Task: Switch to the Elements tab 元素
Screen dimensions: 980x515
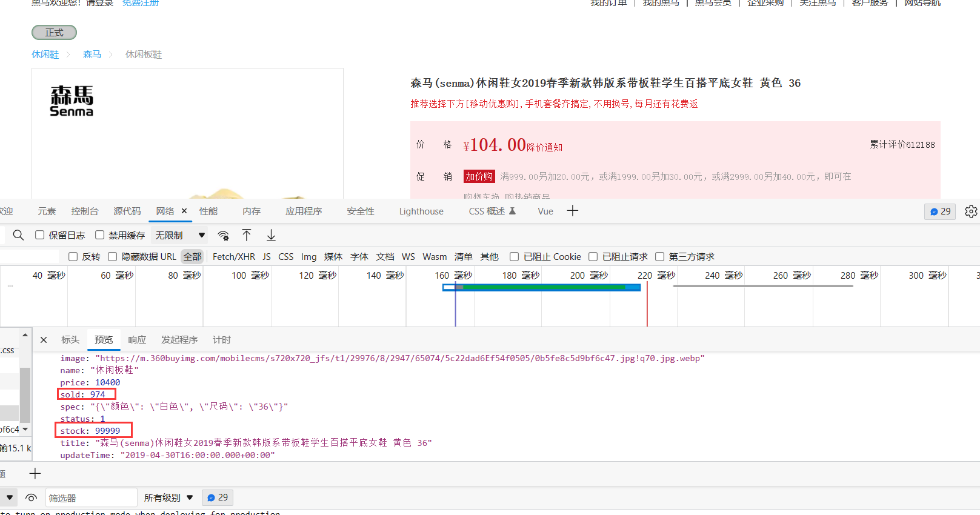Action: (x=47, y=211)
